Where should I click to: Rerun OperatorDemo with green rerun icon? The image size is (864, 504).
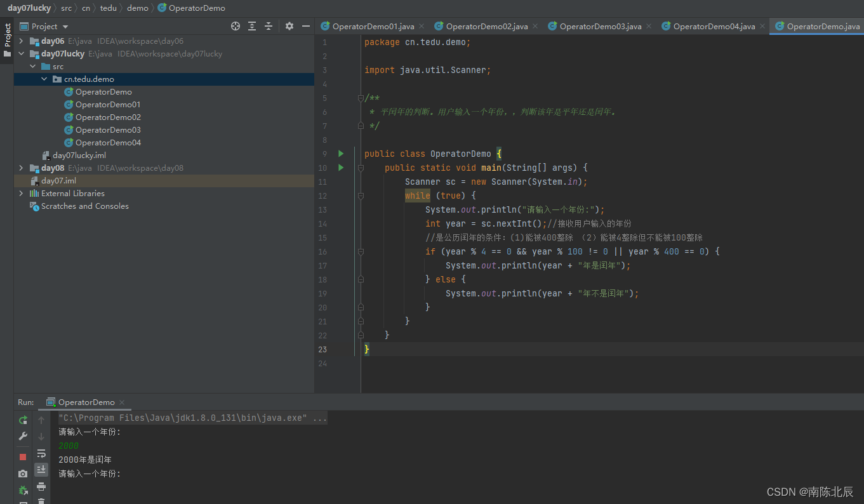(x=23, y=420)
